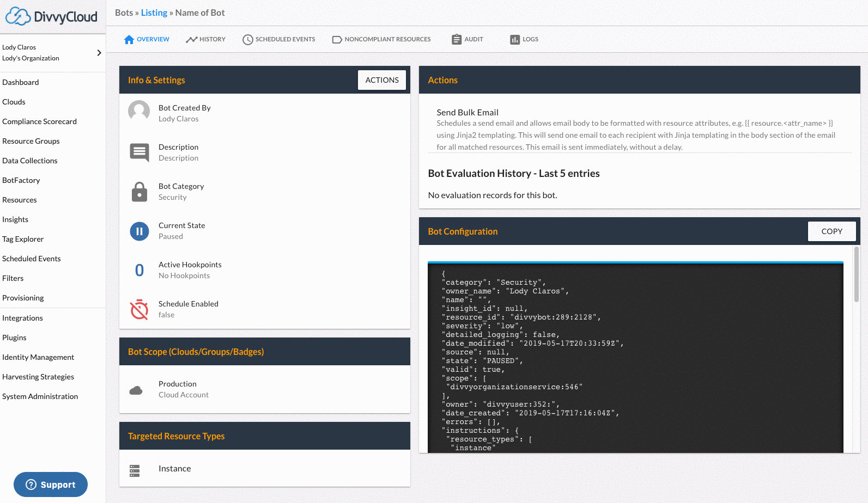Image resolution: width=868 pixels, height=503 pixels.
Task: Open Identity Management in the sidebar
Action: [x=38, y=357]
